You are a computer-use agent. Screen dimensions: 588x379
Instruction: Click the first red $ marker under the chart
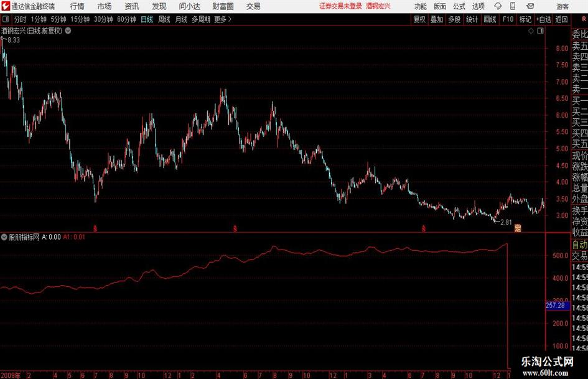click(x=95, y=228)
